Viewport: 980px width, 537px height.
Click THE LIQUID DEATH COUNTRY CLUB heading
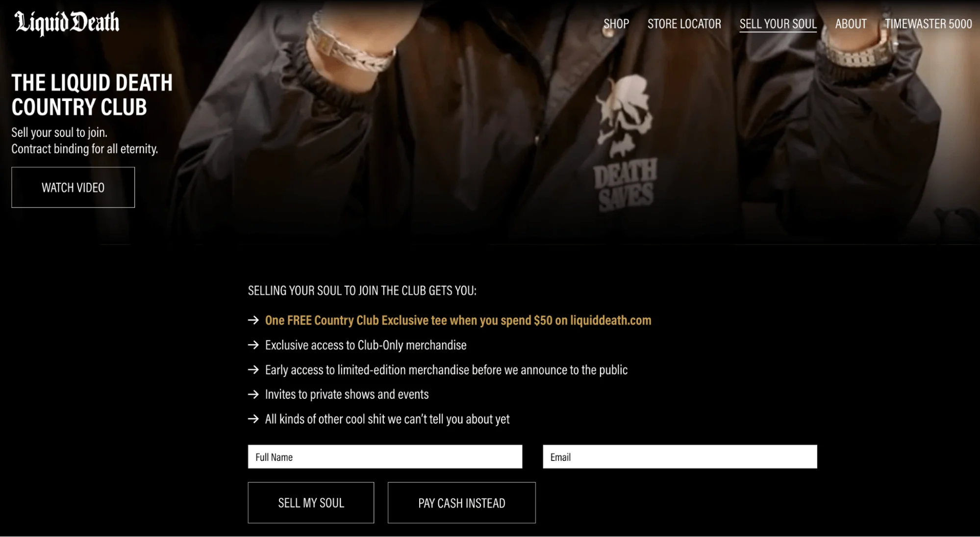92,95
